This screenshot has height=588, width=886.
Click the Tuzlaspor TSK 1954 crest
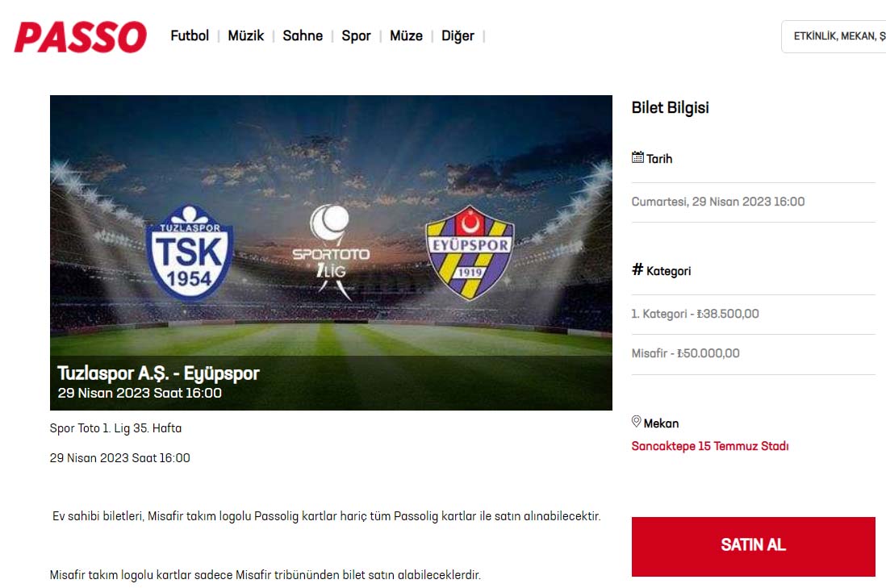click(190, 252)
